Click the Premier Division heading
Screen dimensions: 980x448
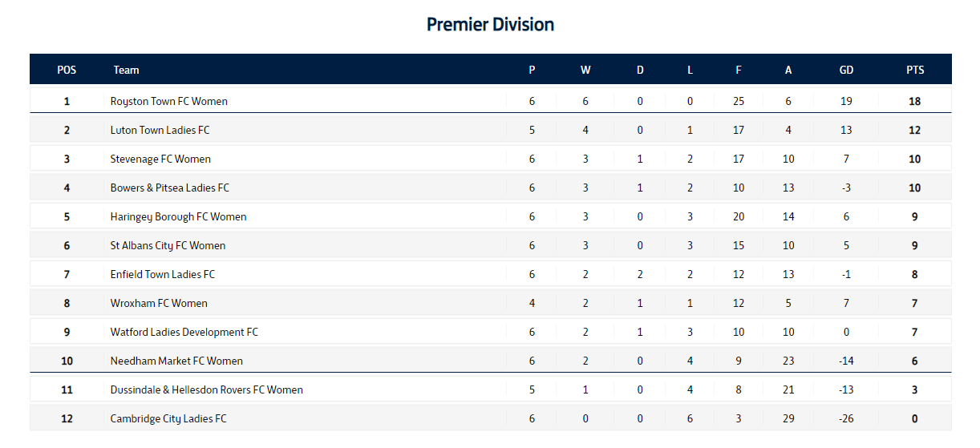[490, 25]
